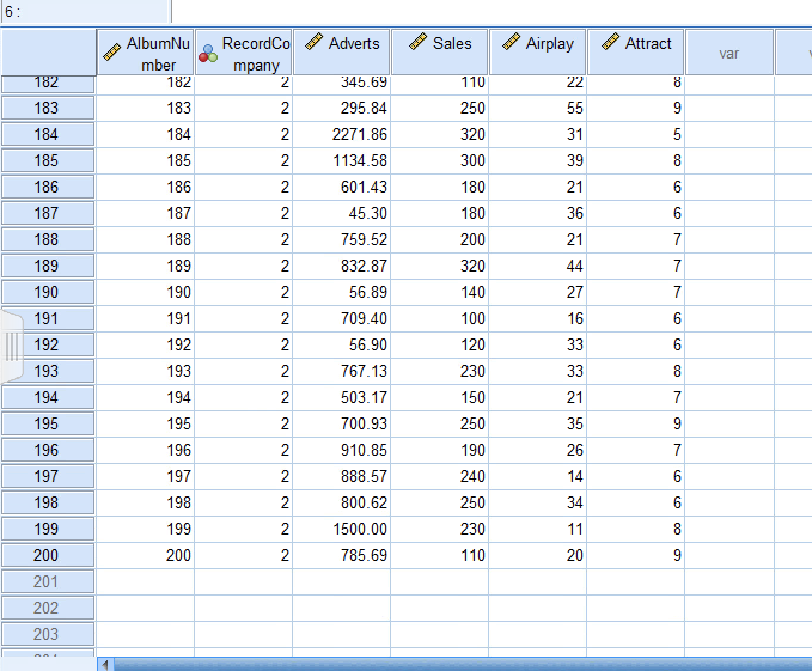812x671 pixels.
Task: Click Adverts cell 503.17
Action: coord(341,398)
